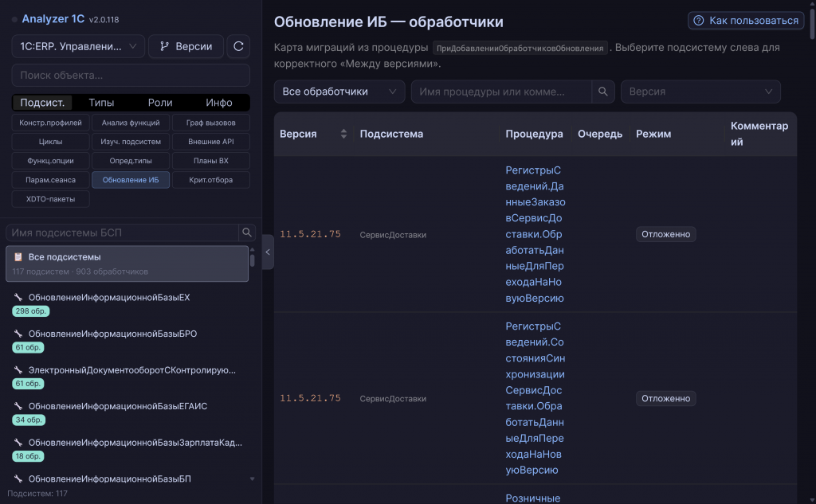The height and width of the screenshot is (504, 816).
Task: Select the Все подсистемы list item
Action: tap(127, 264)
